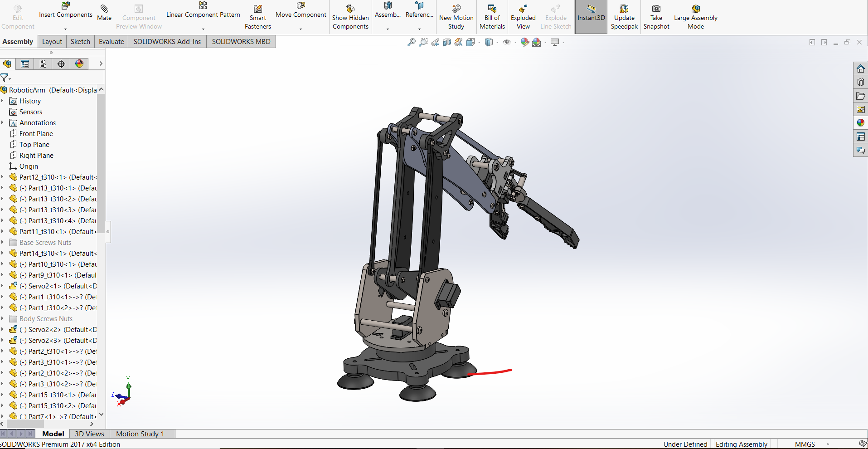This screenshot has width=868, height=449.
Task: Take Snapshot of the assembly
Action: tap(656, 17)
